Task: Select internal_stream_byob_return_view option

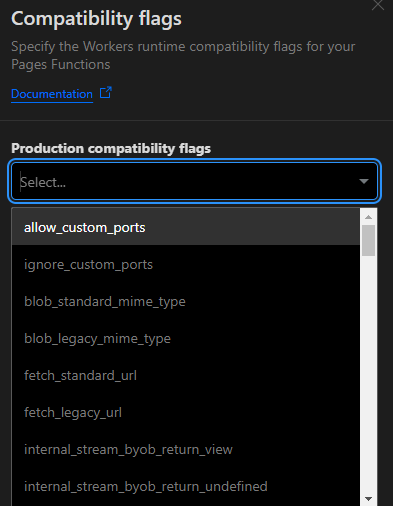Action: coord(186,449)
